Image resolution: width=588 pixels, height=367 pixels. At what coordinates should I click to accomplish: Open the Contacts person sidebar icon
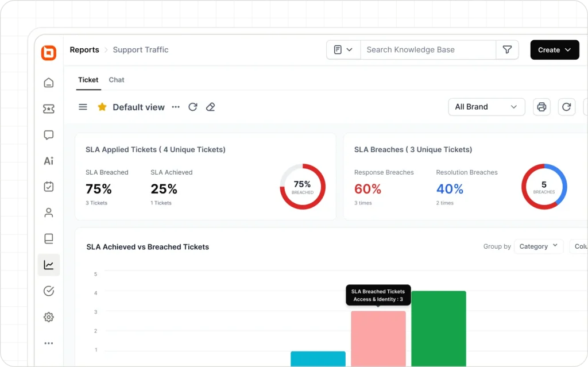point(49,213)
